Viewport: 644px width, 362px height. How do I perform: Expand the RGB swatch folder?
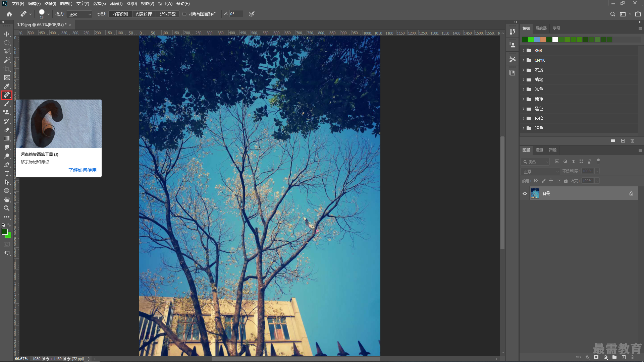(523, 51)
